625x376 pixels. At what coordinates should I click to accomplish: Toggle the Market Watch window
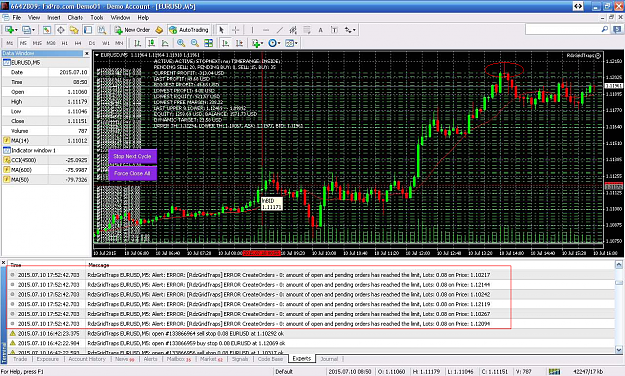point(47,30)
